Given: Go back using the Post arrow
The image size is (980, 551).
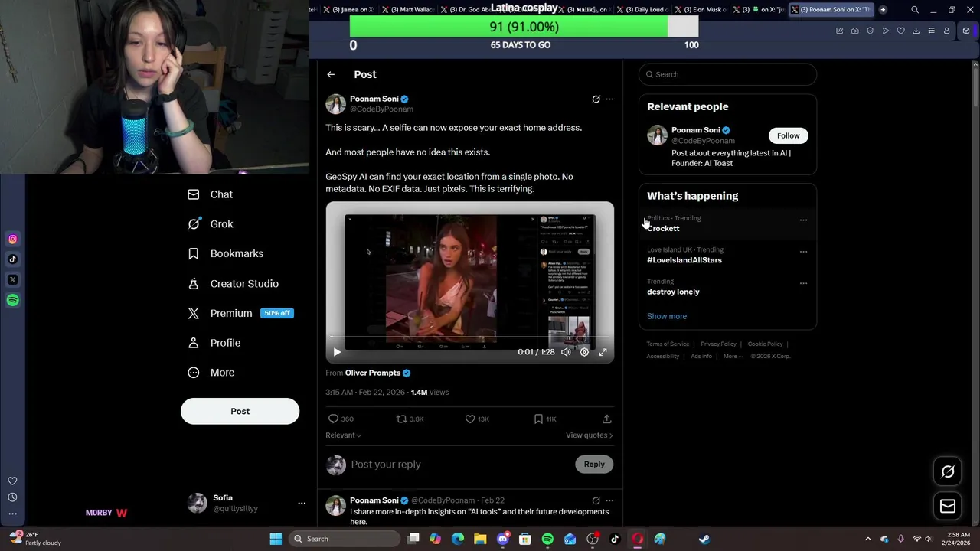Looking at the screenshot, I should tap(331, 74).
